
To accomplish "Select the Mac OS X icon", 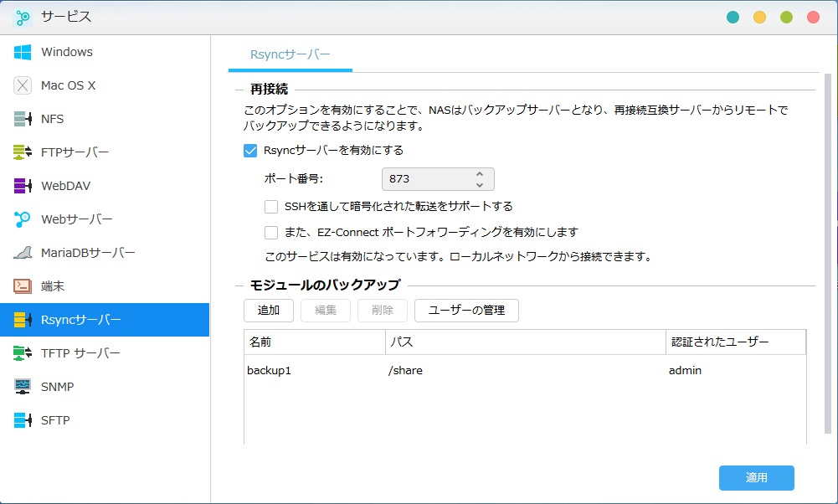I will pyautogui.click(x=23, y=85).
